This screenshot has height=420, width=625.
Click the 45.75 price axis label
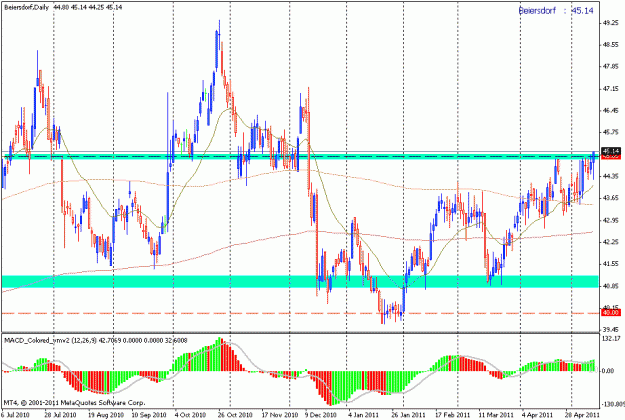[x=611, y=132]
